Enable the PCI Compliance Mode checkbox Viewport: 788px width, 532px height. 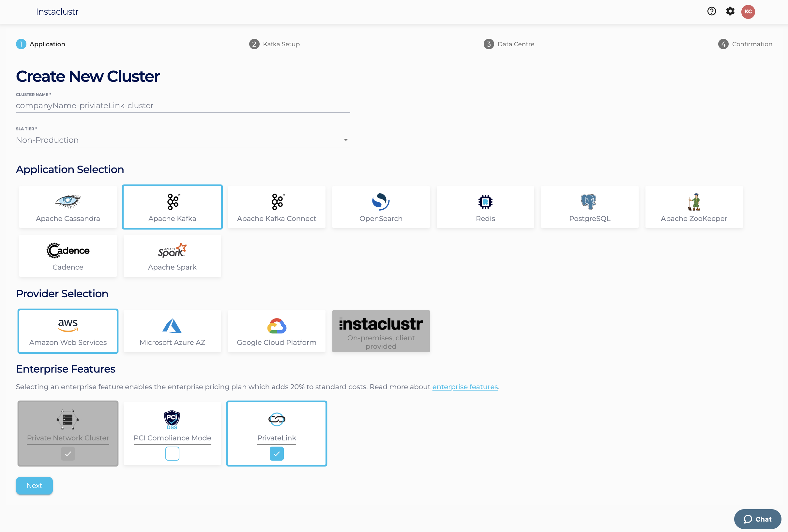tap(172, 453)
